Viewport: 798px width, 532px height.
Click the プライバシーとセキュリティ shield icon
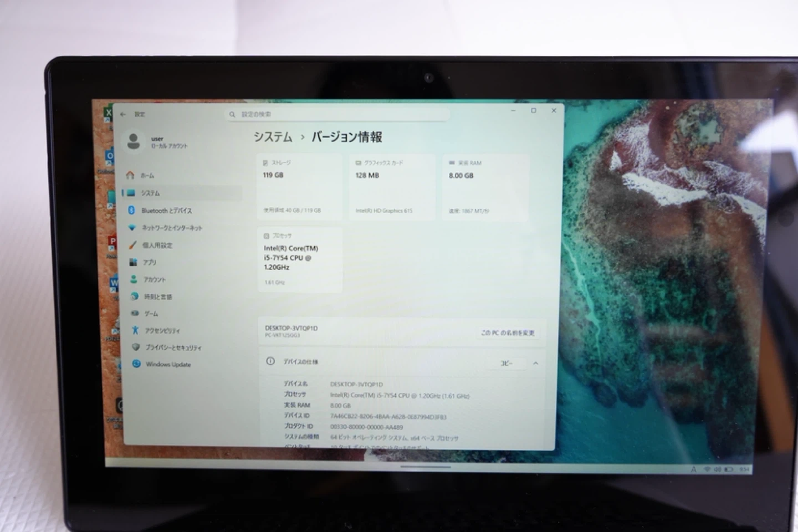pos(136,347)
